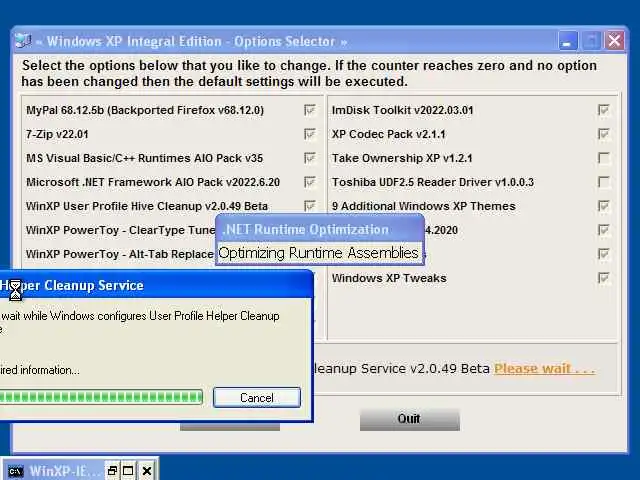Close the minimized WinXP-IE window
The image size is (640, 480).
pos(147,471)
